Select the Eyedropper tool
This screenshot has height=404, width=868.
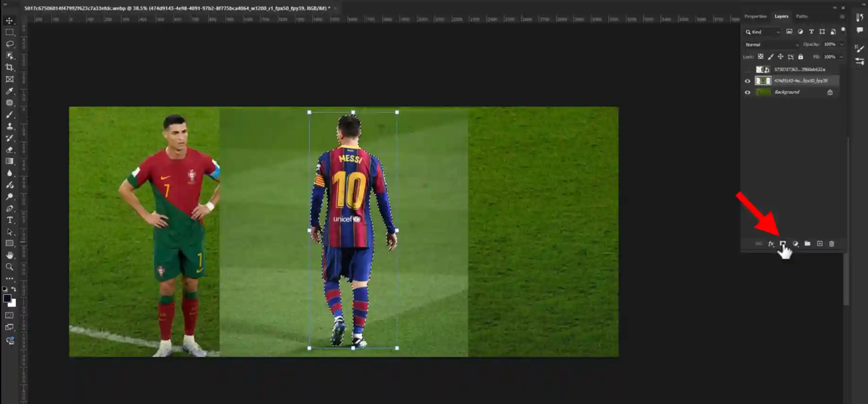(9, 91)
